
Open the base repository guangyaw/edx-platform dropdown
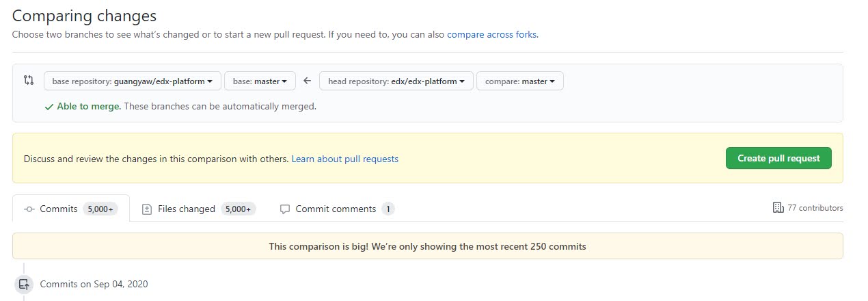133,81
